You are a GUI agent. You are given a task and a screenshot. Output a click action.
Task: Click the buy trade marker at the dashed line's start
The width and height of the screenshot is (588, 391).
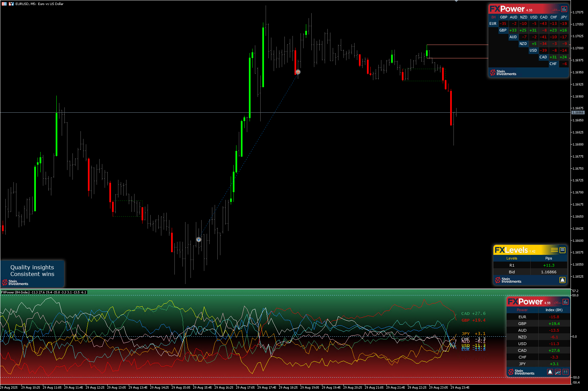tap(199, 239)
